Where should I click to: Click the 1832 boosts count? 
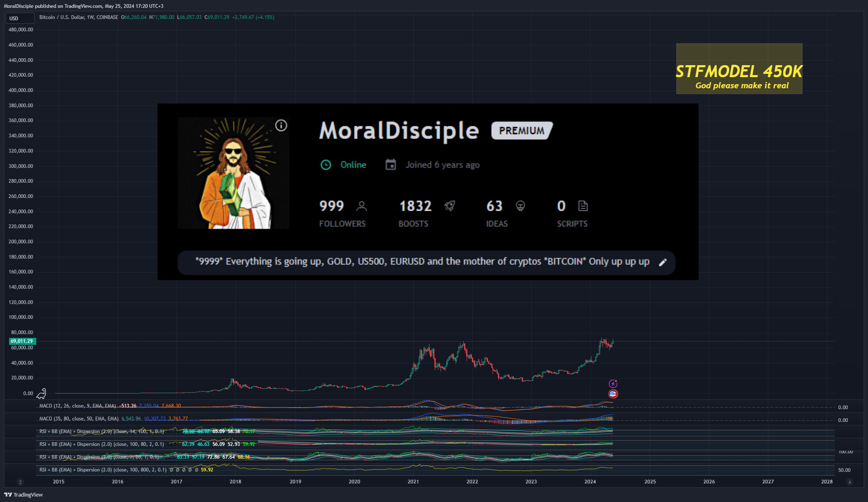coord(415,206)
